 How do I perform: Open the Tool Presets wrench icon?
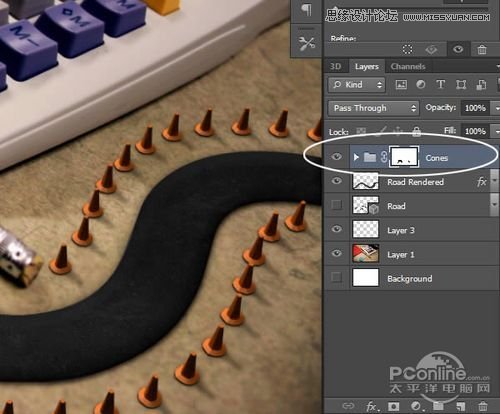[307, 43]
